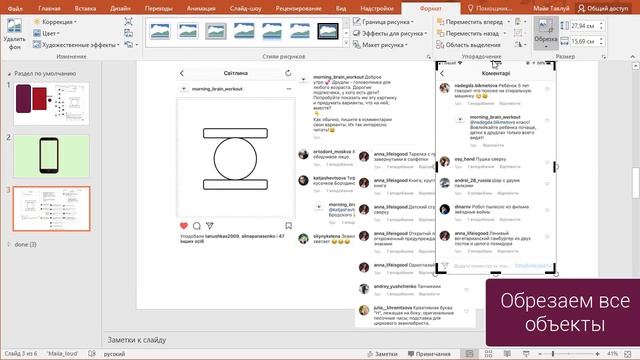Switch to the Слайд-шоу tab
This screenshot has height=360, width=640.
click(245, 8)
